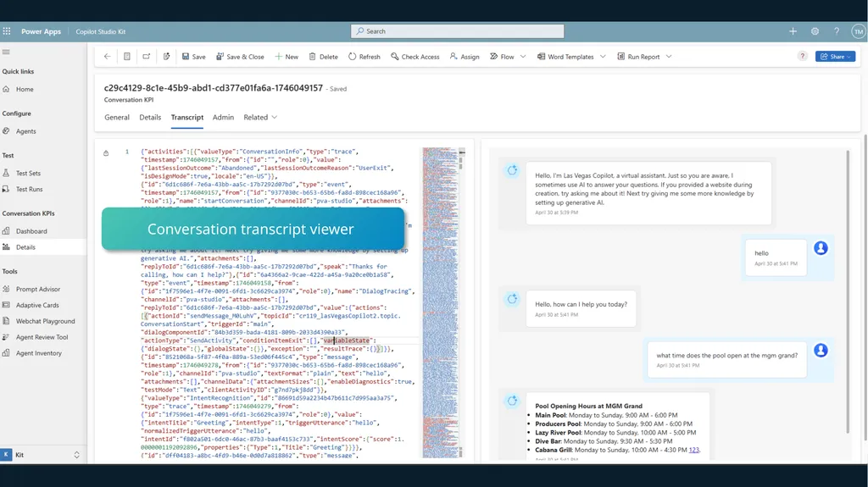Image resolution: width=868 pixels, height=487 pixels.
Task: Open record in a new window
Action: tap(146, 57)
